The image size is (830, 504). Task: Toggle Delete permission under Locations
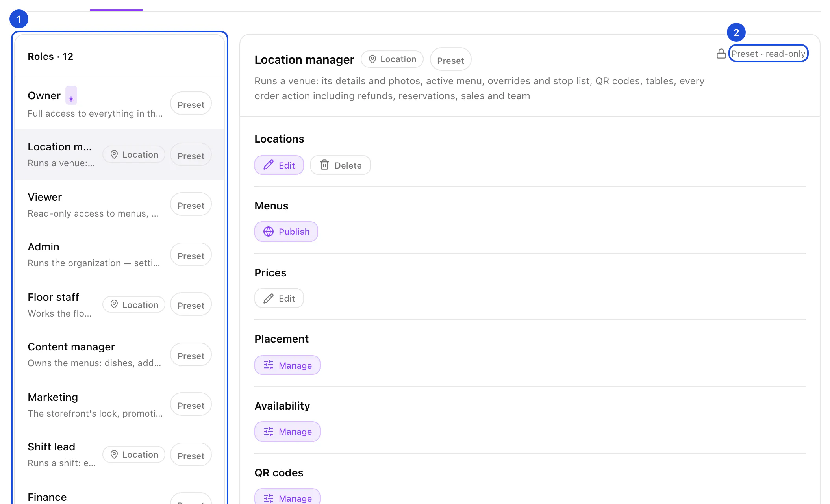click(340, 165)
